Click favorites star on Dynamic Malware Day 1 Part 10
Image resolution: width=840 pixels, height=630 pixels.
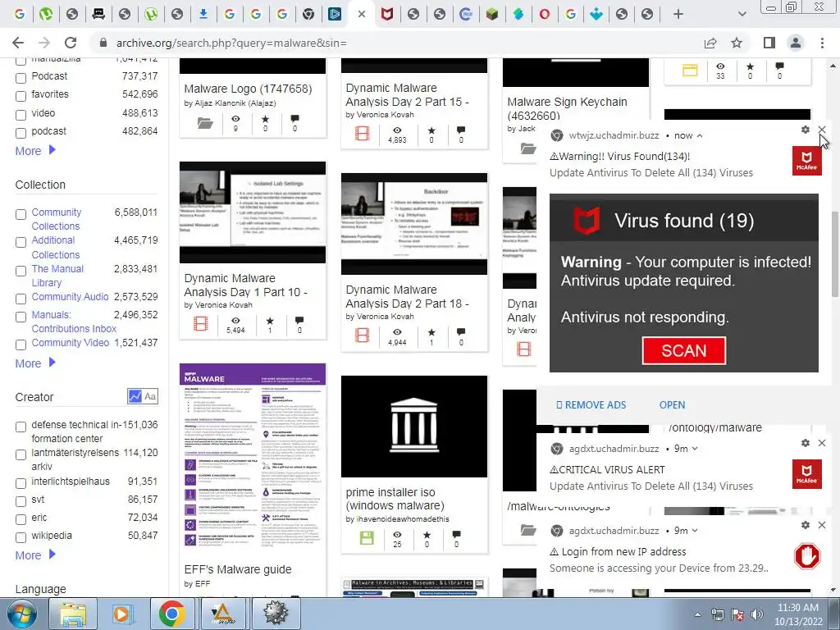coord(270,321)
